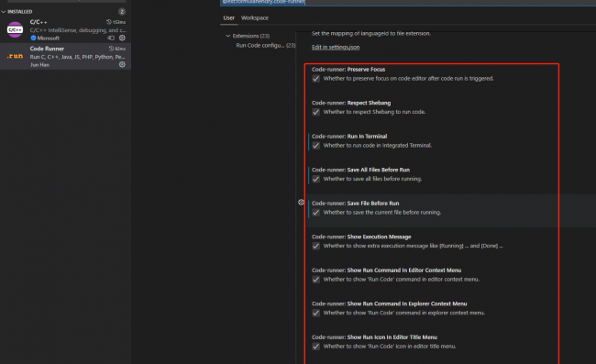596x364 pixels.
Task: Click the installed extensions count badge
Action: pos(122,12)
